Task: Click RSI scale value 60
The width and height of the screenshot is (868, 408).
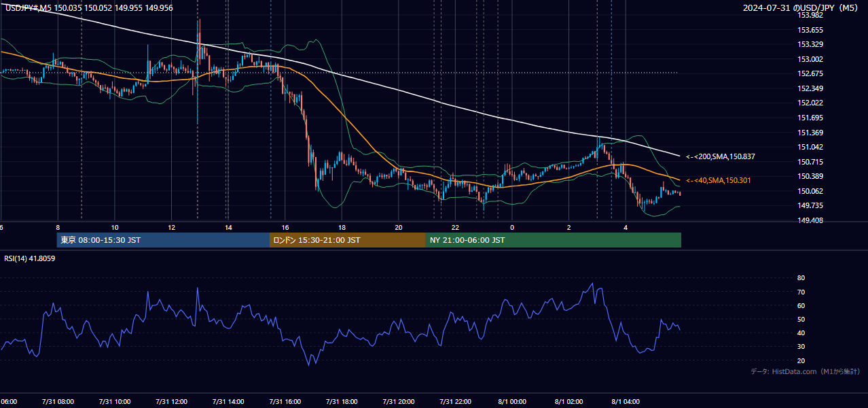Action: [x=801, y=305]
